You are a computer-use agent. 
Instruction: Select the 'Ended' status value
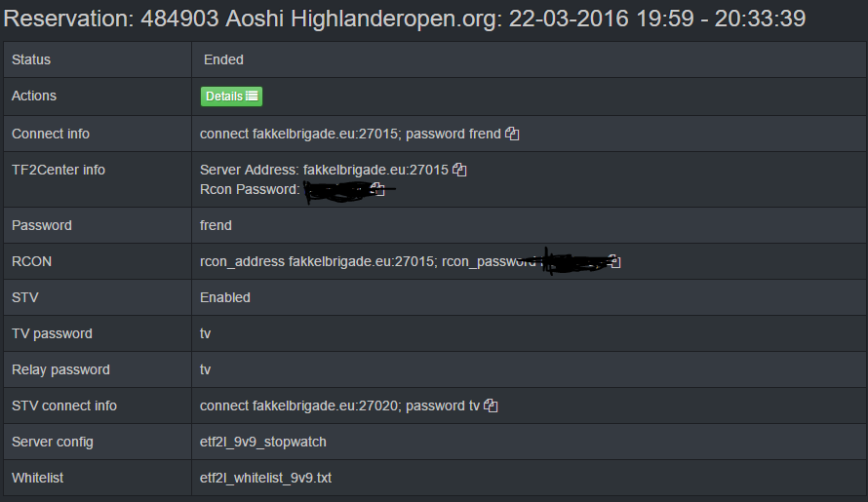pyautogui.click(x=223, y=59)
